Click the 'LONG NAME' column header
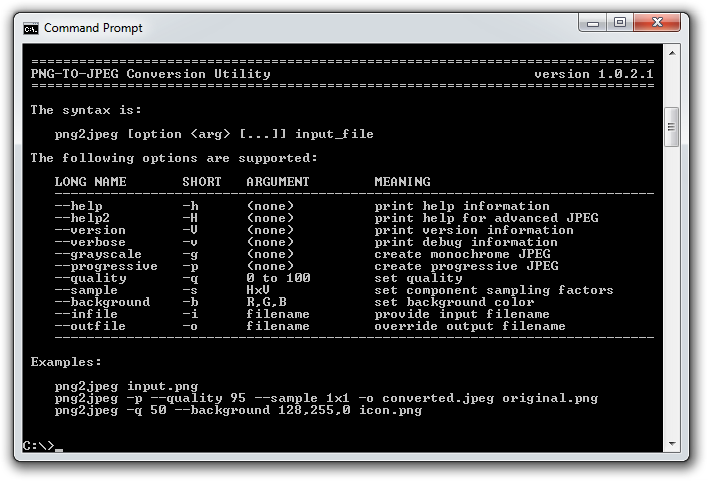708x481 pixels. (91, 182)
